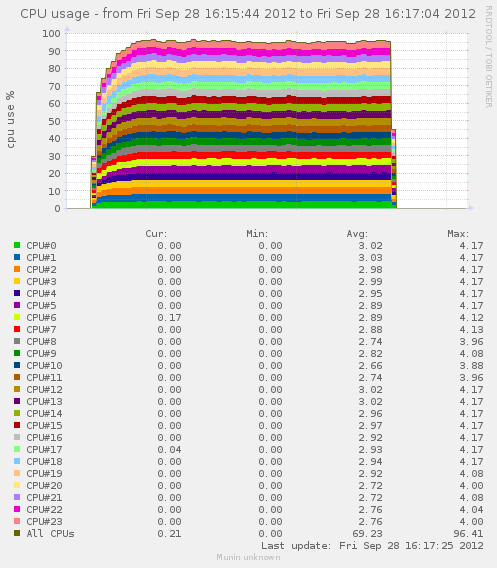Click the Min: column header
This screenshot has height=568, width=497.
click(257, 234)
